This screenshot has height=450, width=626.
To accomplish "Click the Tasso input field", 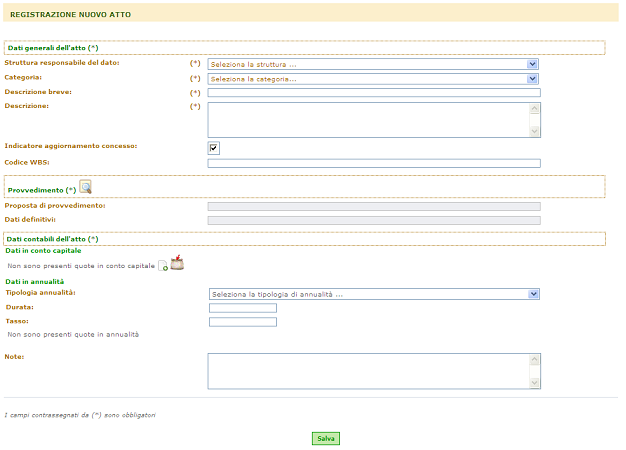I will (243, 322).
